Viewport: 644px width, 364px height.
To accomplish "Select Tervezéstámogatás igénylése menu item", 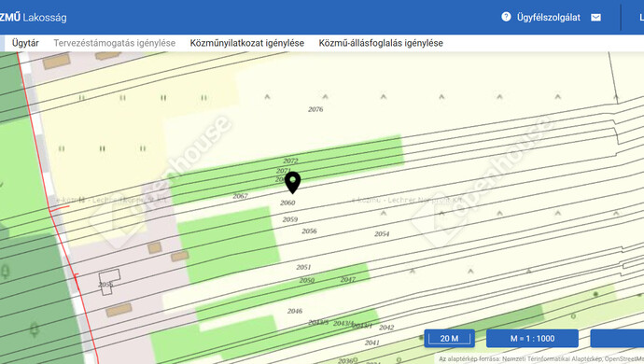I will 114,43.
